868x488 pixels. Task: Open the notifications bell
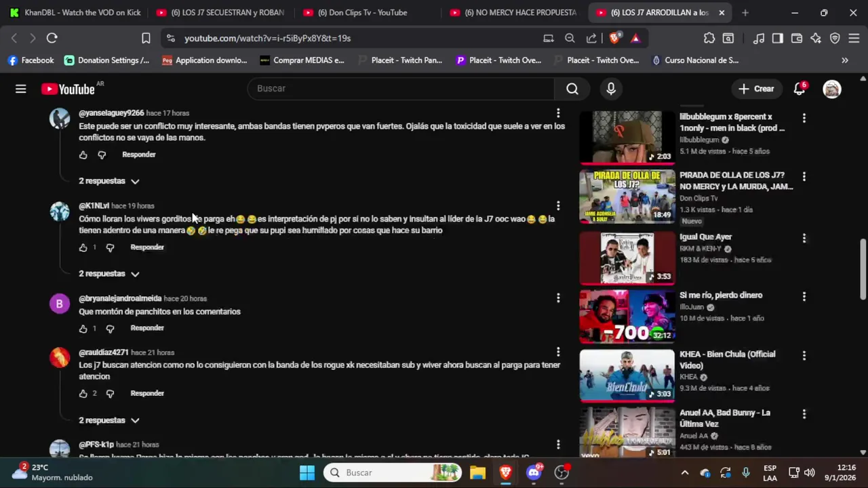(x=800, y=89)
